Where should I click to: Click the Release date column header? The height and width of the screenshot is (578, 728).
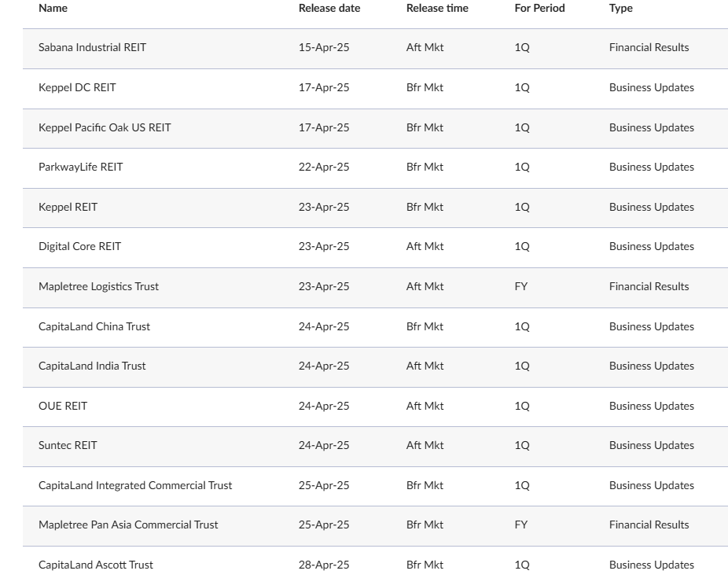point(329,8)
